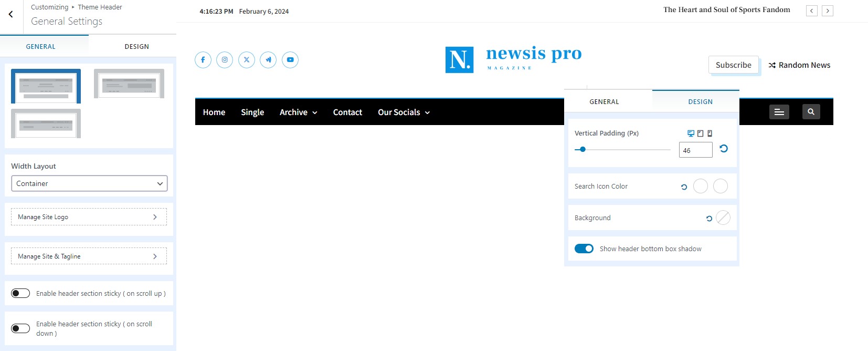The width and height of the screenshot is (868, 351).
Task: Open the hamburger off-canvas menu icon
Action: point(779,112)
